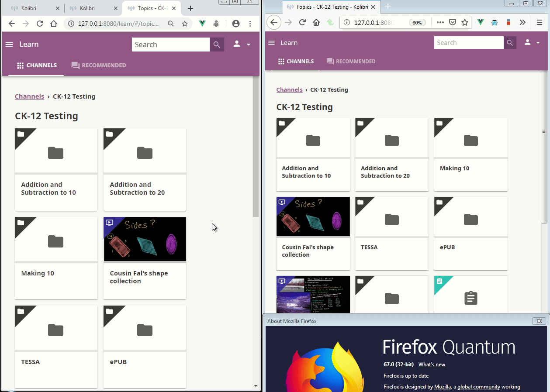The width and height of the screenshot is (550, 392).
Task: Click the Channels breadcrumb link in Firefox
Action: pos(290,89)
